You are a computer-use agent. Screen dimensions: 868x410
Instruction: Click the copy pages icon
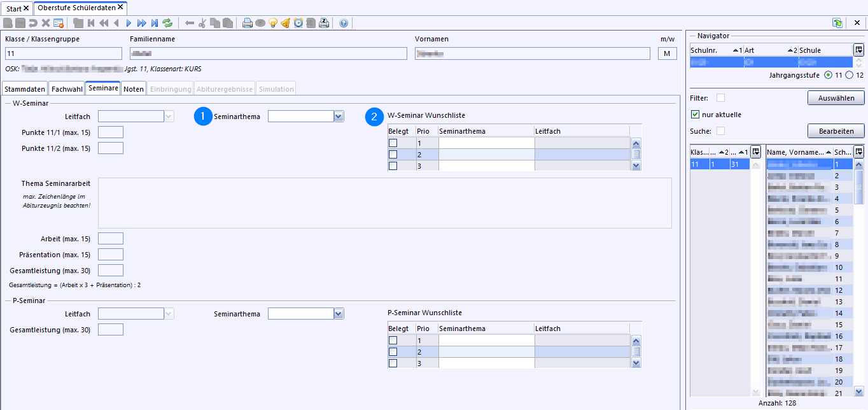tap(215, 23)
